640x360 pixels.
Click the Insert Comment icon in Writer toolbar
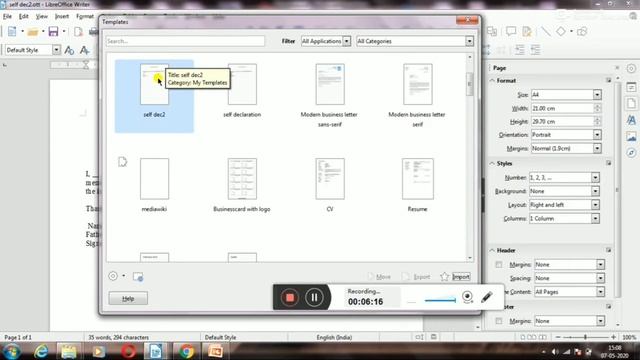tap(511, 31)
